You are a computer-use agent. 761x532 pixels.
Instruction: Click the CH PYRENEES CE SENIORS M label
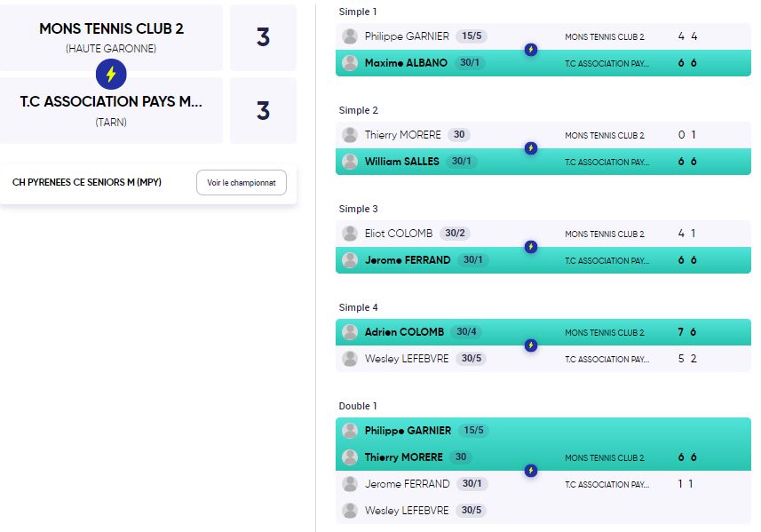pyautogui.click(x=87, y=182)
